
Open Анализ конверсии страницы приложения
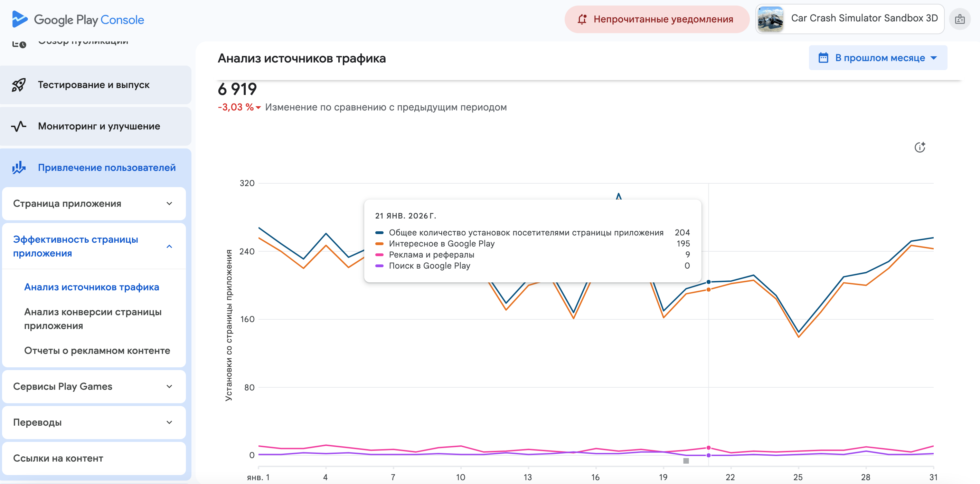(x=93, y=319)
